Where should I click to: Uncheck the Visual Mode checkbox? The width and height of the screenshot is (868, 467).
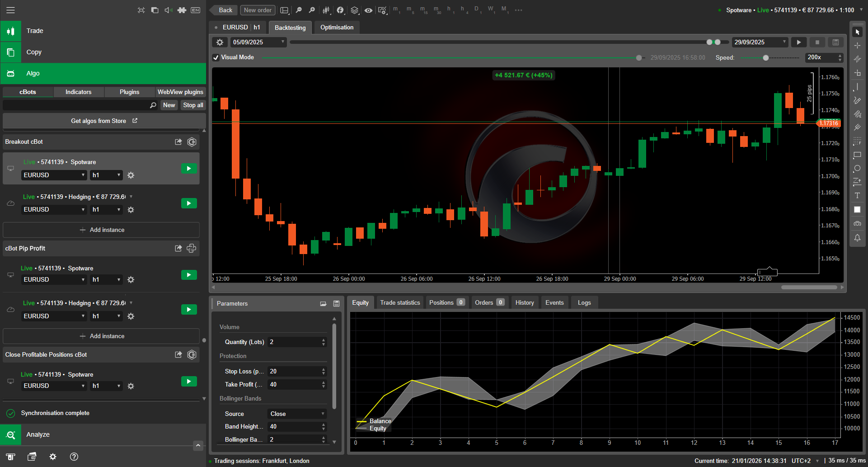[216, 57]
